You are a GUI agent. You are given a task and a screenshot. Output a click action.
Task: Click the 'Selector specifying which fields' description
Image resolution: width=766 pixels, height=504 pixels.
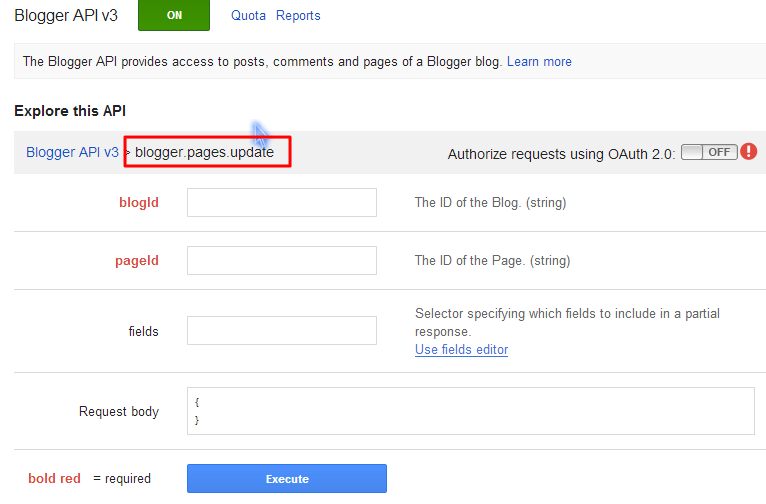tap(567, 322)
